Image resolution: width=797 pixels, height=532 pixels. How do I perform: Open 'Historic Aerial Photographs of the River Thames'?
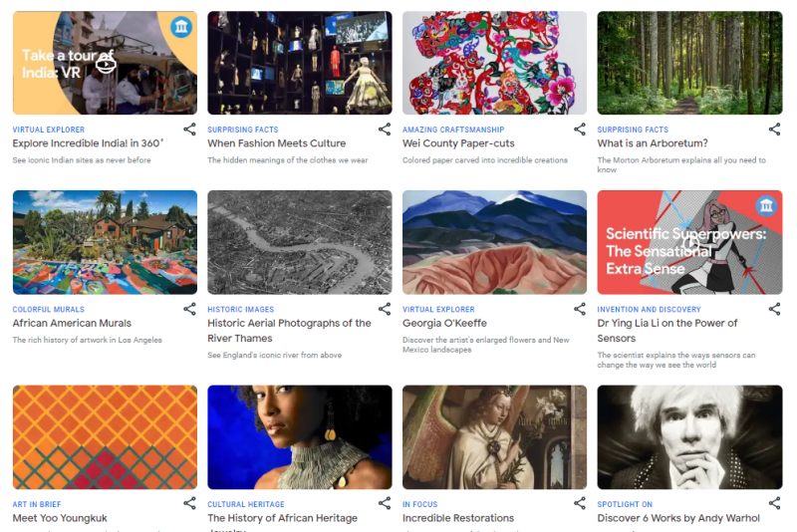289,331
